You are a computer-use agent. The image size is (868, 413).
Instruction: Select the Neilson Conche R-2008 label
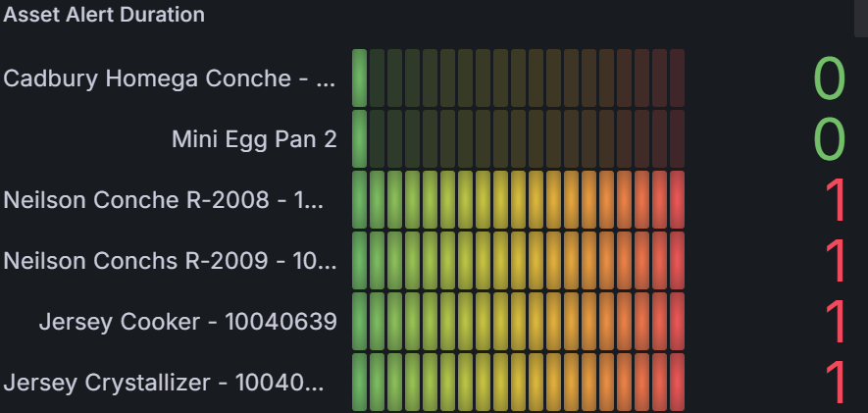pos(164,200)
